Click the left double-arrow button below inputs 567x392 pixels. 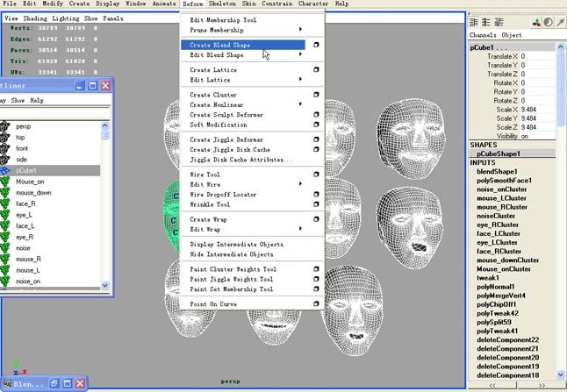pos(492,385)
